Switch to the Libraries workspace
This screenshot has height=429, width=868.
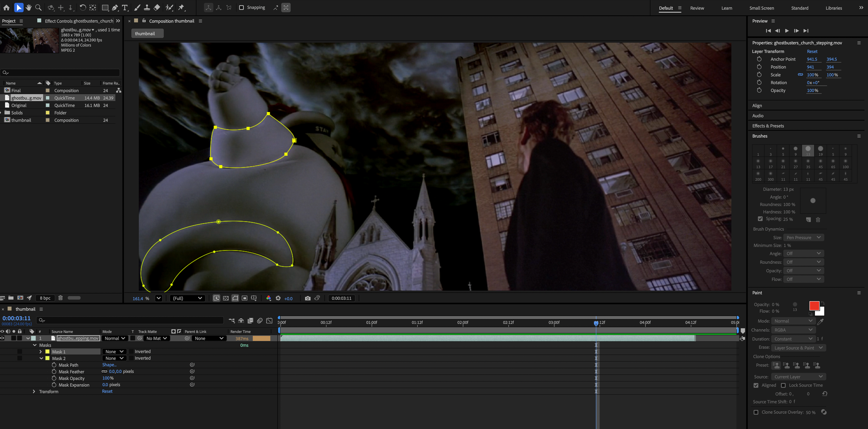point(834,8)
